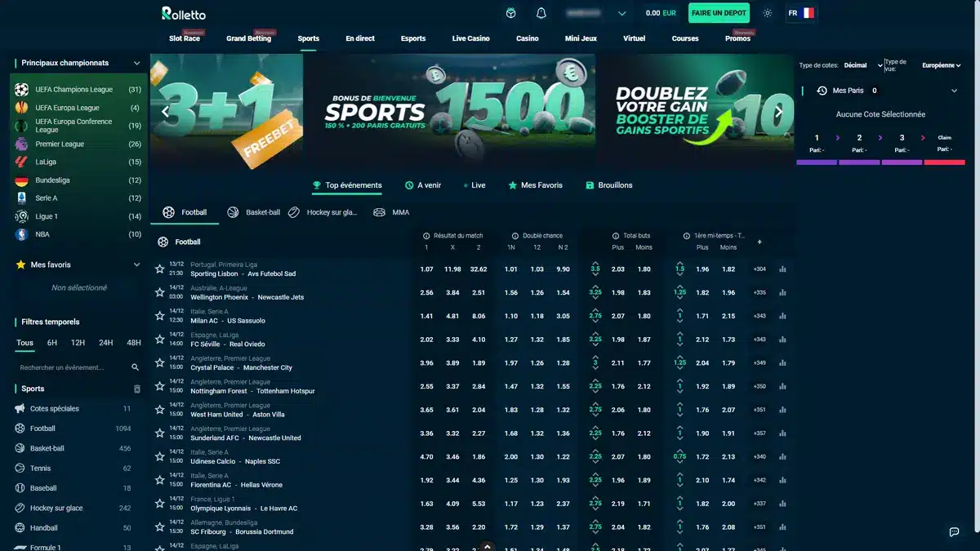Click the search magnifier in event filter
The height and width of the screenshot is (551, 980).
(x=136, y=367)
